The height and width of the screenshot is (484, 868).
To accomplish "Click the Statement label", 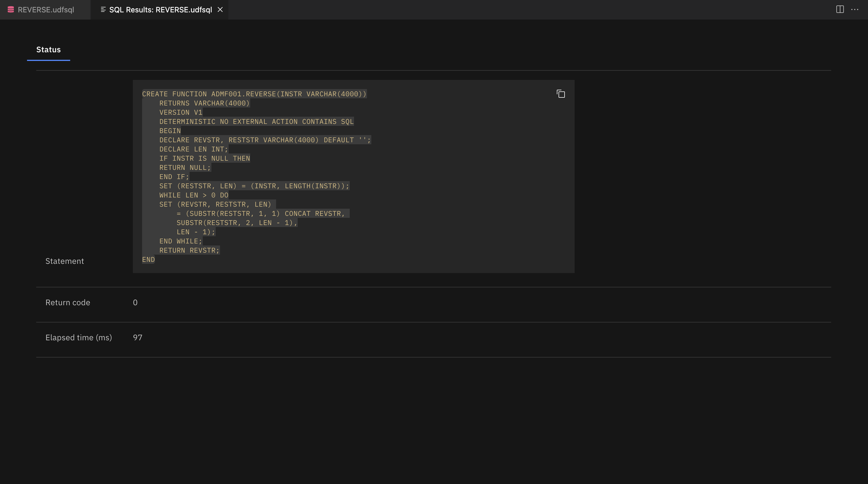I will 65,261.
